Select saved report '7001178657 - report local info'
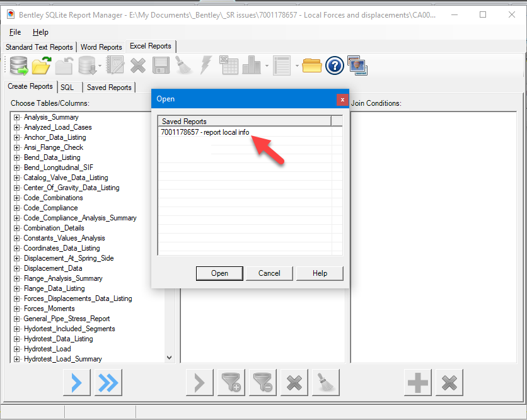Viewport: 527px width, 420px height. [x=205, y=132]
